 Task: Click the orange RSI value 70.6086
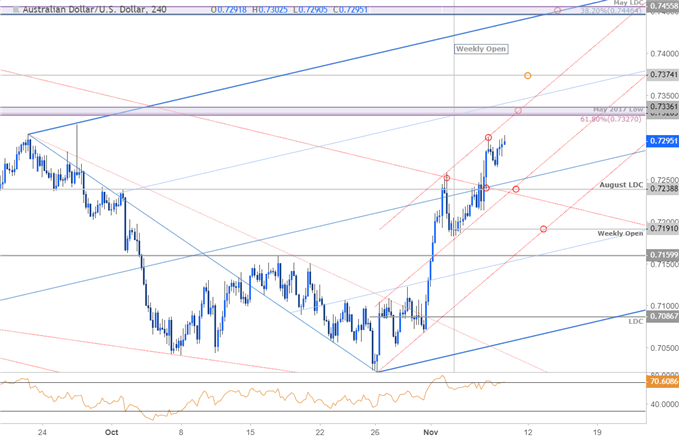point(663,381)
